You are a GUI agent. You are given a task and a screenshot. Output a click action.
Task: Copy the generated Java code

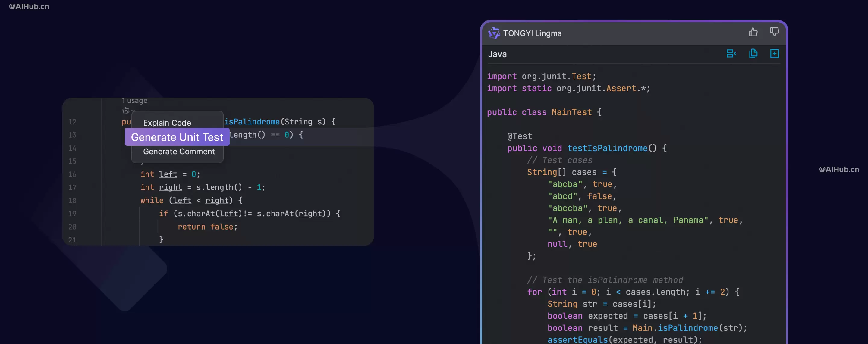[x=753, y=54]
